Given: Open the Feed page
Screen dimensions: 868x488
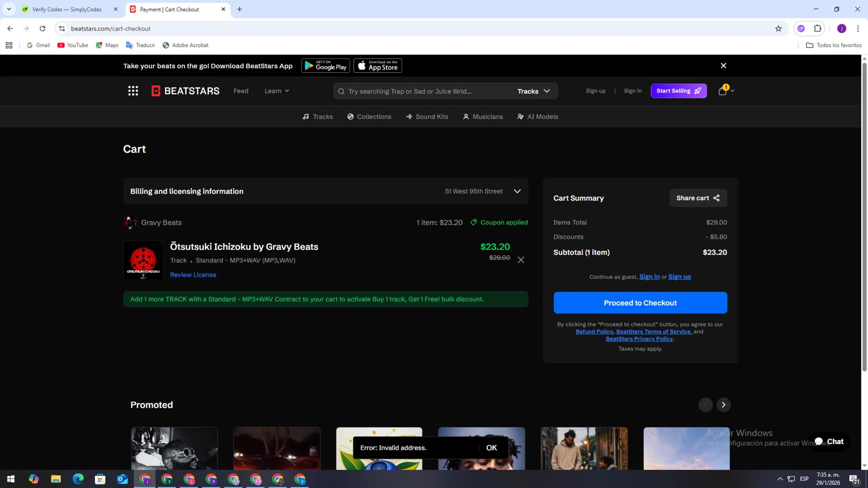Looking at the screenshot, I should pyautogui.click(x=241, y=91).
